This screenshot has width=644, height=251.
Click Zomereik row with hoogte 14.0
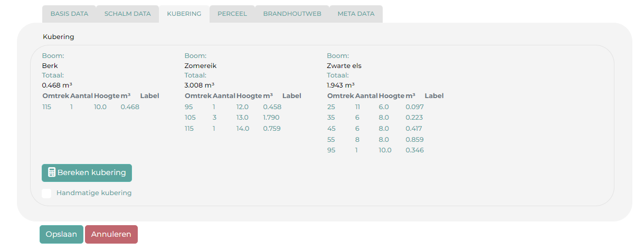(x=232, y=129)
